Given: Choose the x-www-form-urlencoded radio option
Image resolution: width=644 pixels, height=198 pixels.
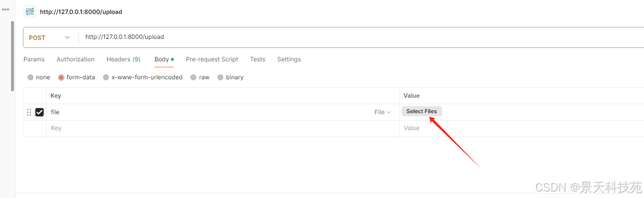Looking at the screenshot, I should click(106, 77).
